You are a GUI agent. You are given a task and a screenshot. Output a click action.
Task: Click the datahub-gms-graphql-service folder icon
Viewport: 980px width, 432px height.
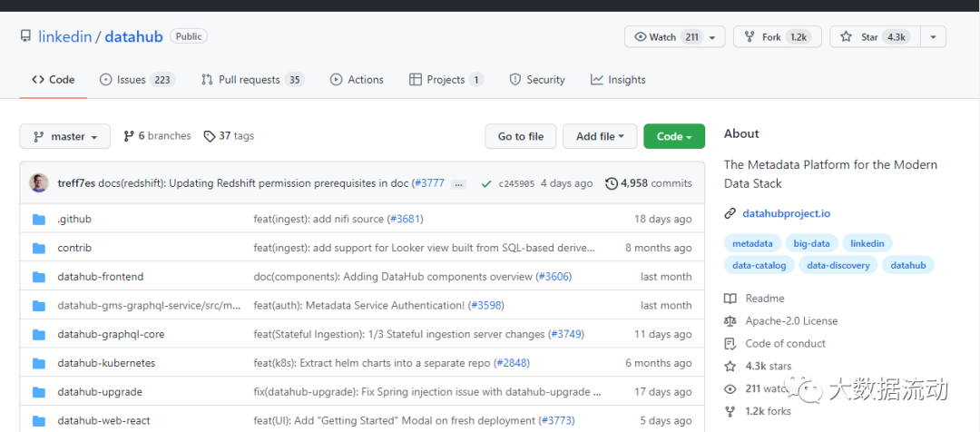[x=39, y=306]
